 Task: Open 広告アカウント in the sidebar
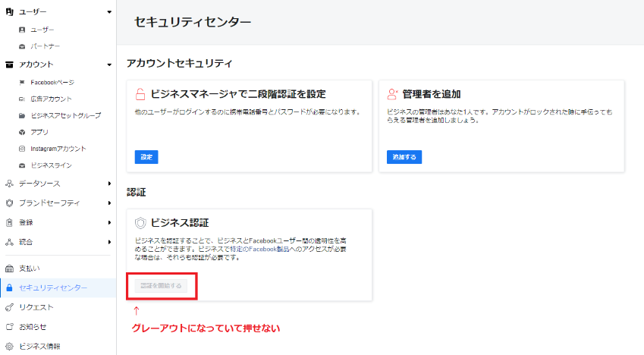click(x=51, y=99)
